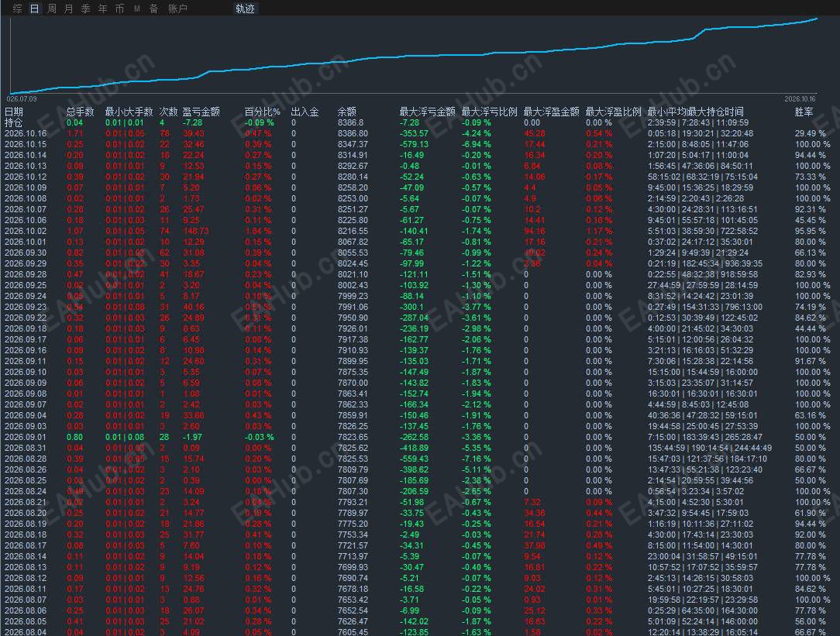
Task: Click the floating loss value -579.13
Action: tap(414, 144)
